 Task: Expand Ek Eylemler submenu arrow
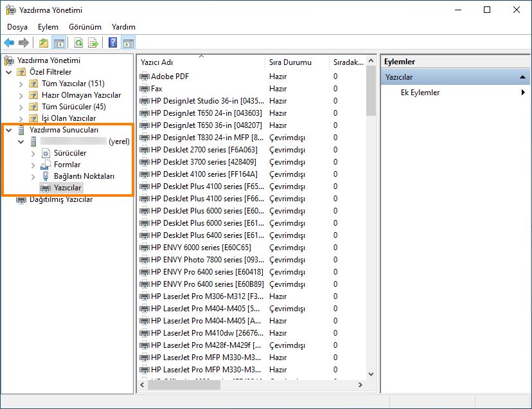[x=523, y=93]
